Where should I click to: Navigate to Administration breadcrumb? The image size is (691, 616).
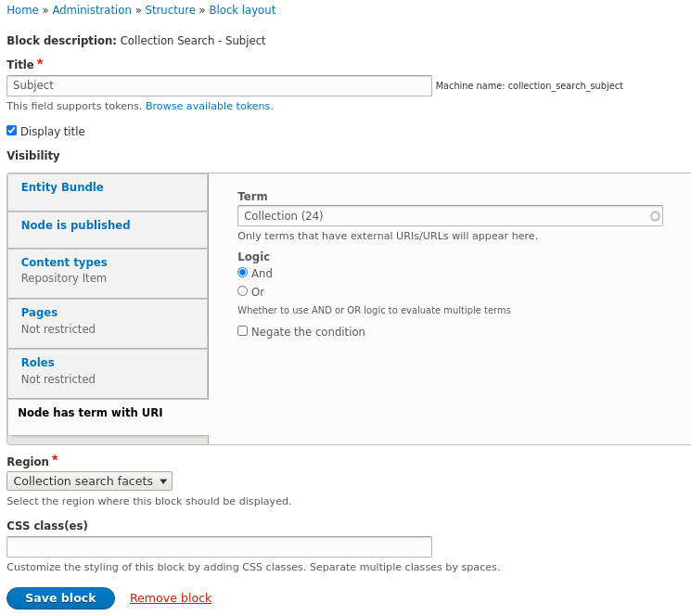click(92, 10)
